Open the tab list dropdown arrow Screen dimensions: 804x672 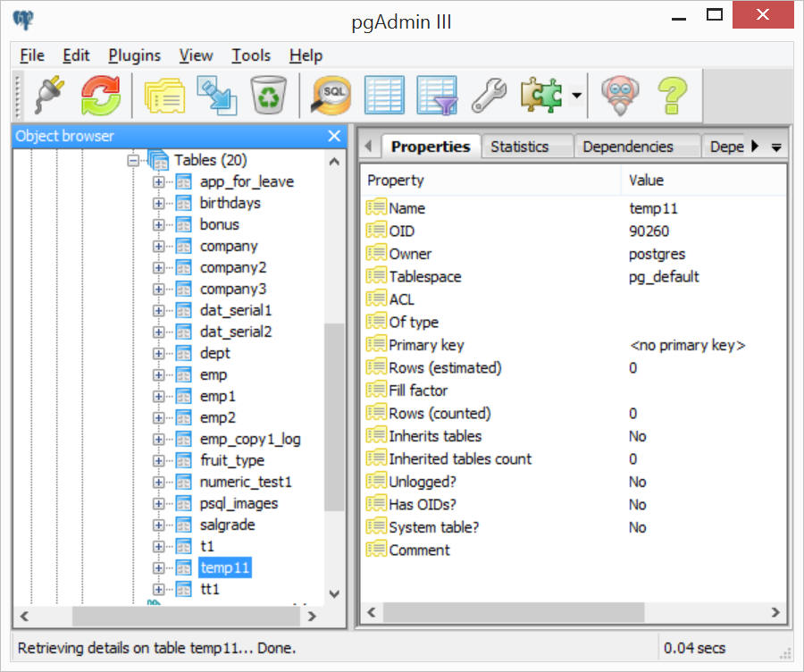point(776,147)
